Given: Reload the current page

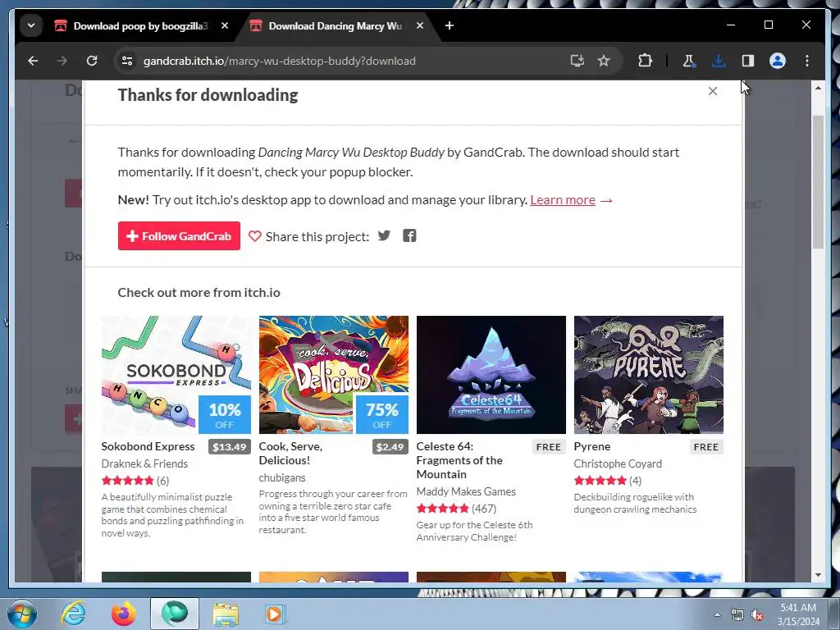Looking at the screenshot, I should point(92,61).
